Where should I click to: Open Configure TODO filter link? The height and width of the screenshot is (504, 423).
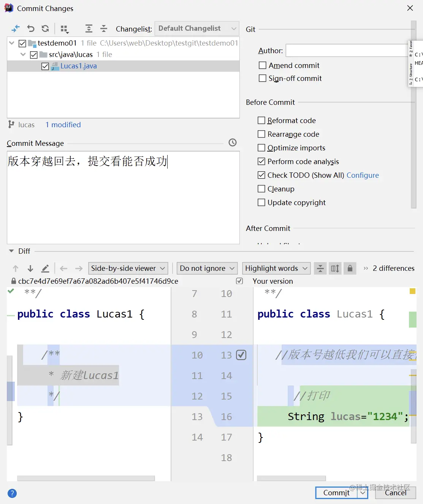(x=363, y=175)
